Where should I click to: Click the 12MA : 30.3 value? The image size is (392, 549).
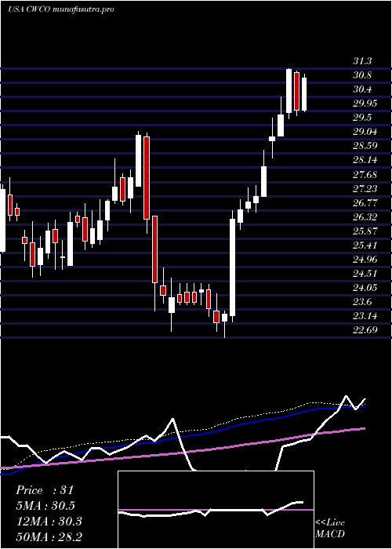(x=49, y=522)
